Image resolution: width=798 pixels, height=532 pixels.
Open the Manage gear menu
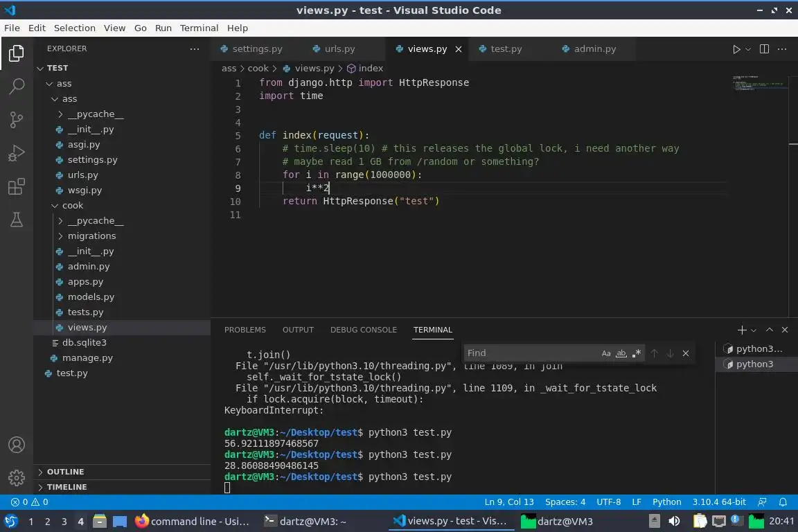coord(17,477)
